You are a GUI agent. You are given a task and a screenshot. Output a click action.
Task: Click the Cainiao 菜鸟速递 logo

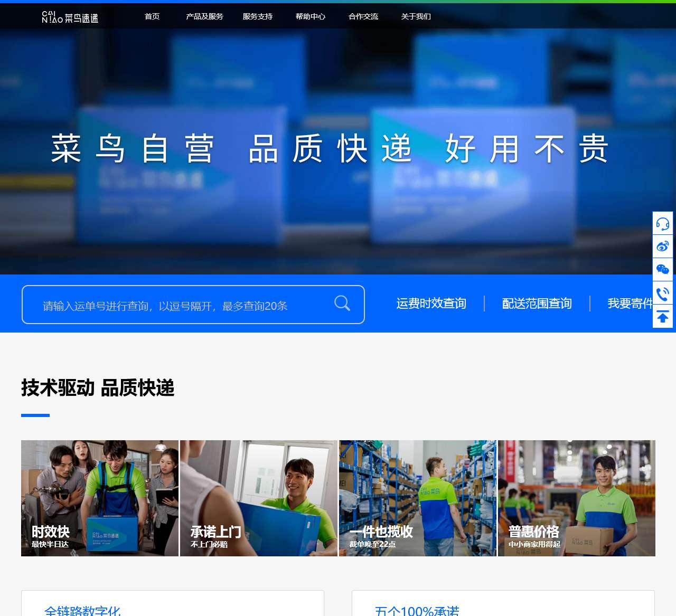70,17
